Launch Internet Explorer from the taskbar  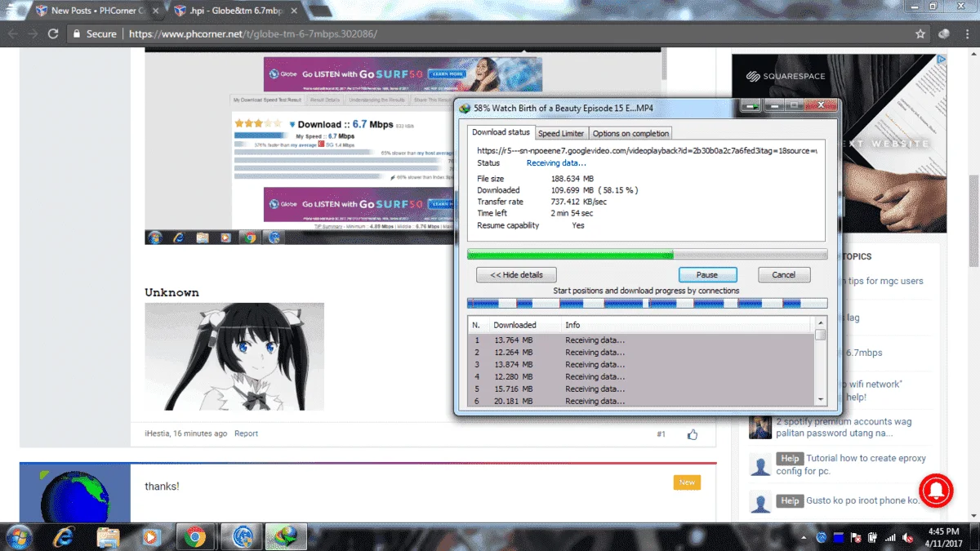click(x=63, y=536)
